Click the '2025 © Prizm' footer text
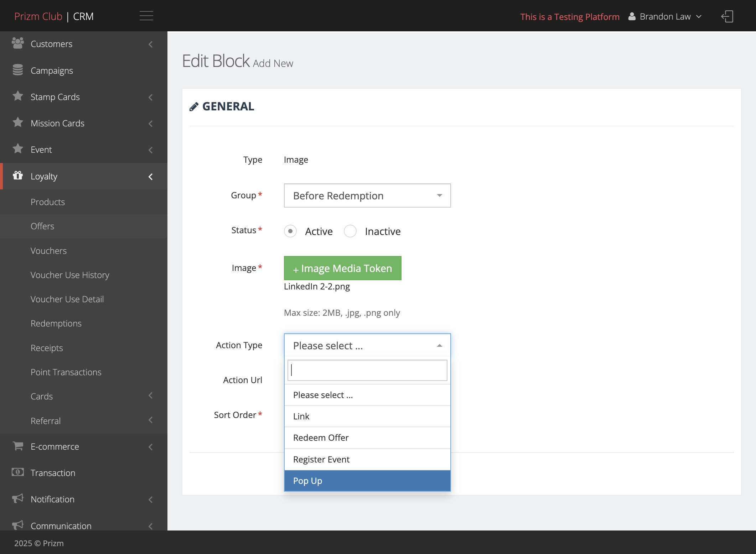The height and width of the screenshot is (554, 756). (x=39, y=543)
